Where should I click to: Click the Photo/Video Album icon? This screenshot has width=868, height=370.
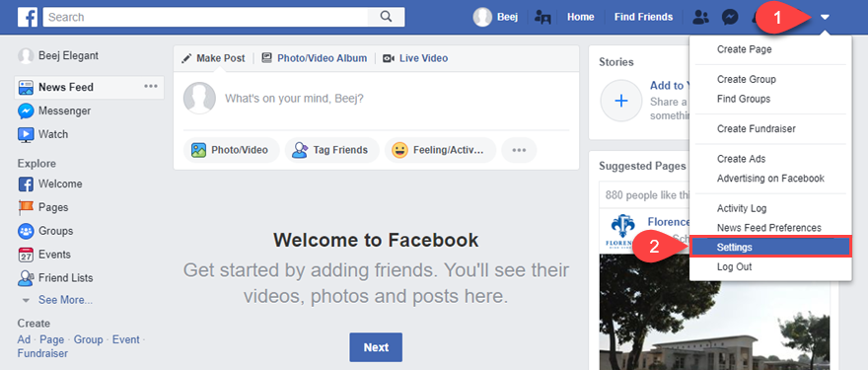(x=267, y=58)
